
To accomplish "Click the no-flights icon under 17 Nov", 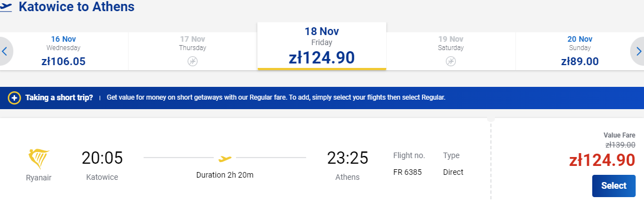I will coord(193,61).
